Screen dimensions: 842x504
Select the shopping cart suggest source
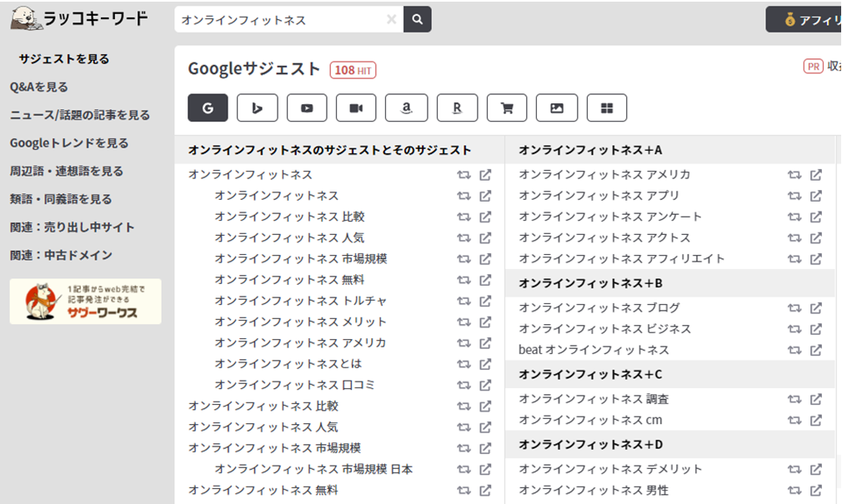coord(507,108)
